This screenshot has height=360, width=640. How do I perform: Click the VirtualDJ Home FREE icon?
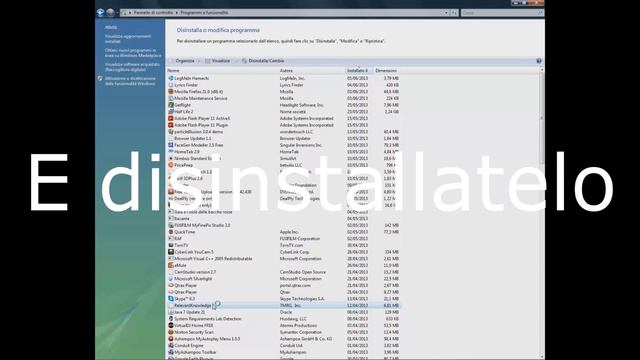click(x=171, y=325)
